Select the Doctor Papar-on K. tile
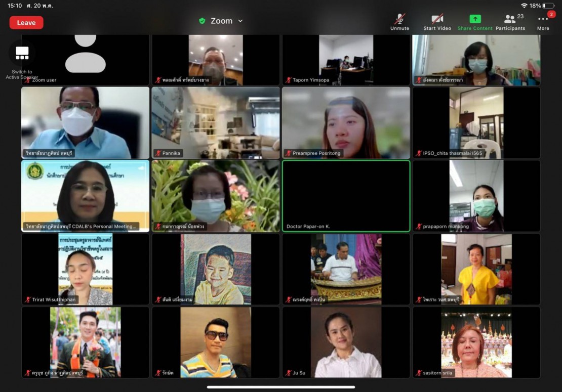The image size is (562, 392). pyautogui.click(x=346, y=196)
